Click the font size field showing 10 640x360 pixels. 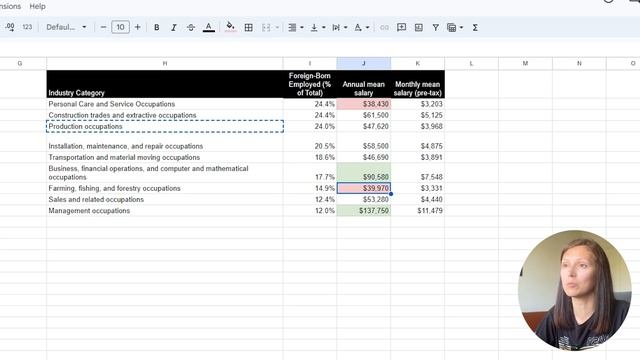click(120, 27)
